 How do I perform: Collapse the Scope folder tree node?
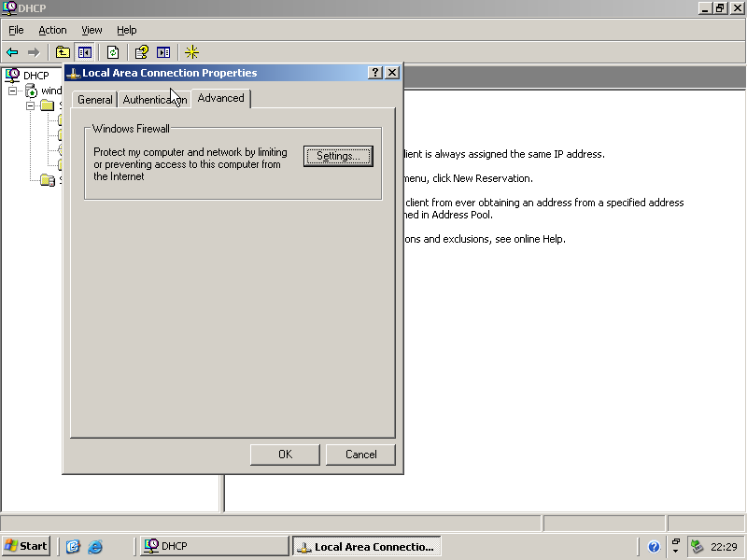30,105
